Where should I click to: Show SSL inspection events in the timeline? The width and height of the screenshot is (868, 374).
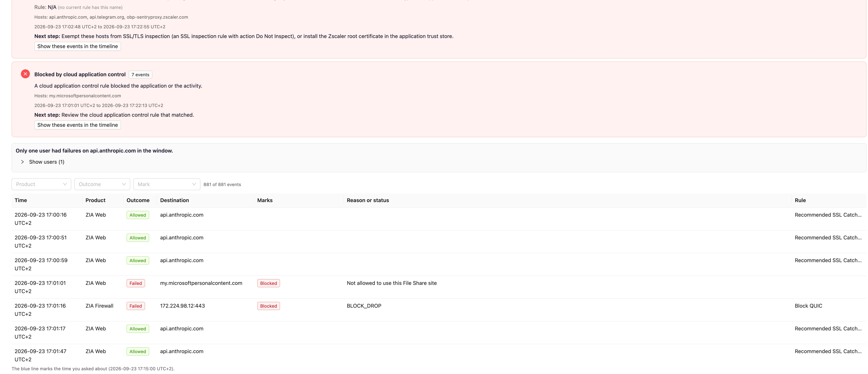pos(77,46)
